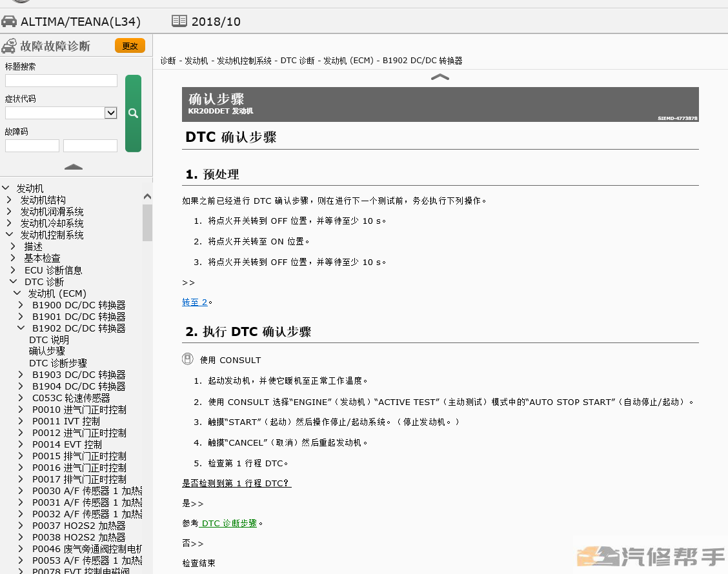Expand the 描述 tree node
The height and width of the screenshot is (574, 728).
pos(13,246)
